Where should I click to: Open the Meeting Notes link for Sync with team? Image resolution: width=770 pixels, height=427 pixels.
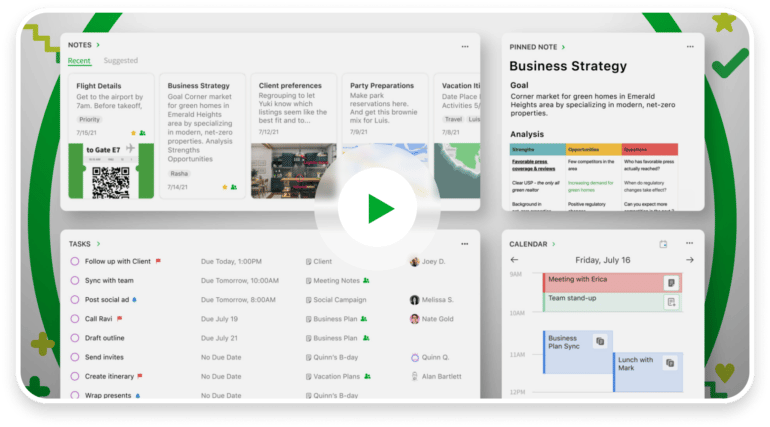tap(336, 281)
